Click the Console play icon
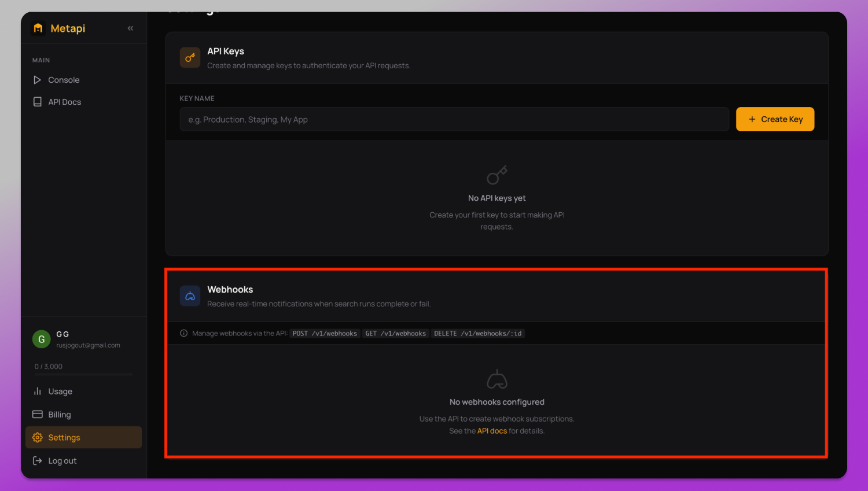This screenshot has height=491, width=868. pyautogui.click(x=37, y=80)
